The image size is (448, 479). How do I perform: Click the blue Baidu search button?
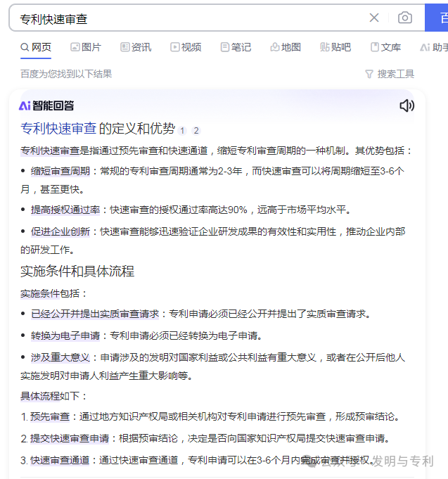pos(436,18)
